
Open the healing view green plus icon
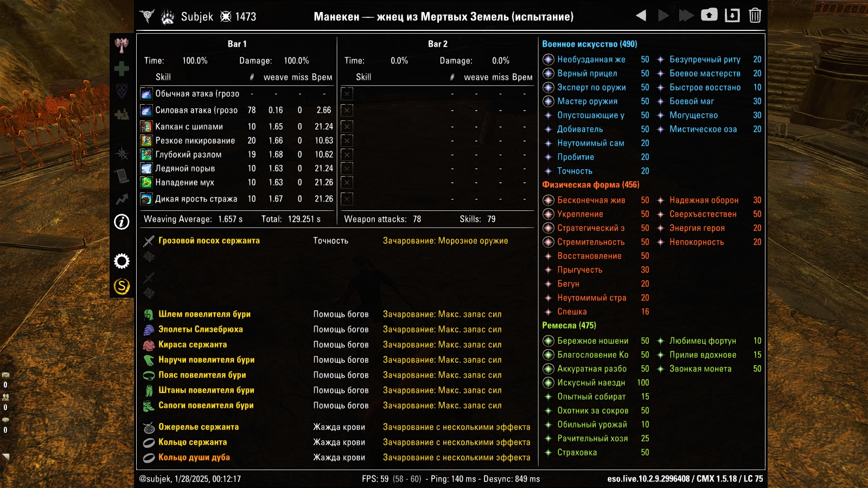(122, 68)
